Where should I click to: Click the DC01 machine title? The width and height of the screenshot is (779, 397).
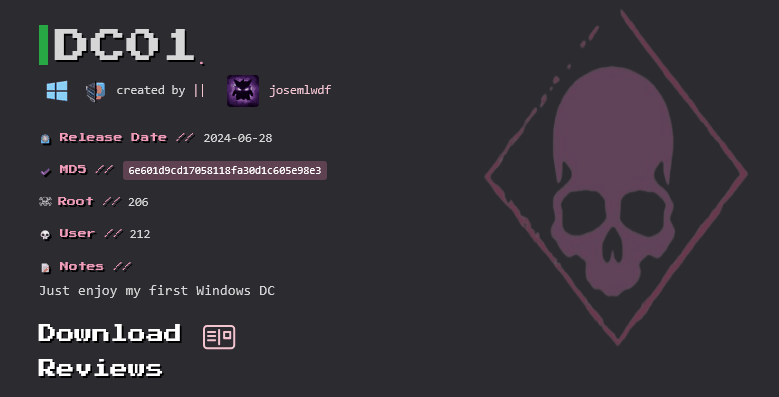(124, 45)
